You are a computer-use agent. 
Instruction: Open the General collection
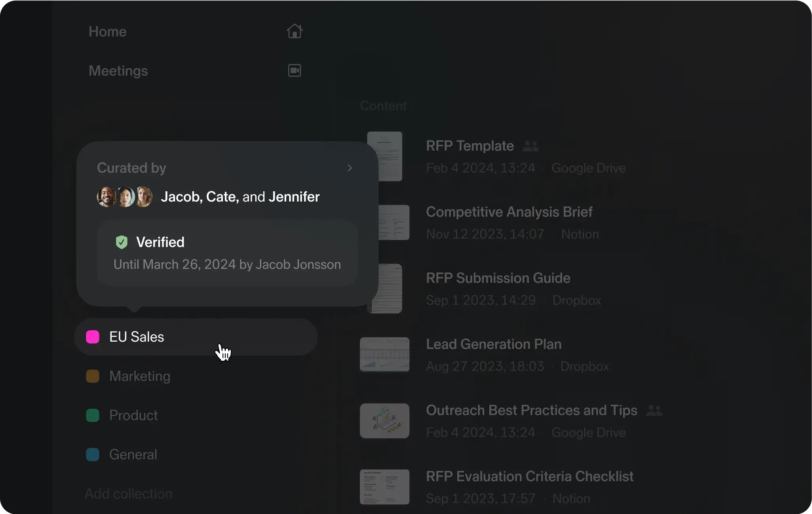tap(133, 454)
